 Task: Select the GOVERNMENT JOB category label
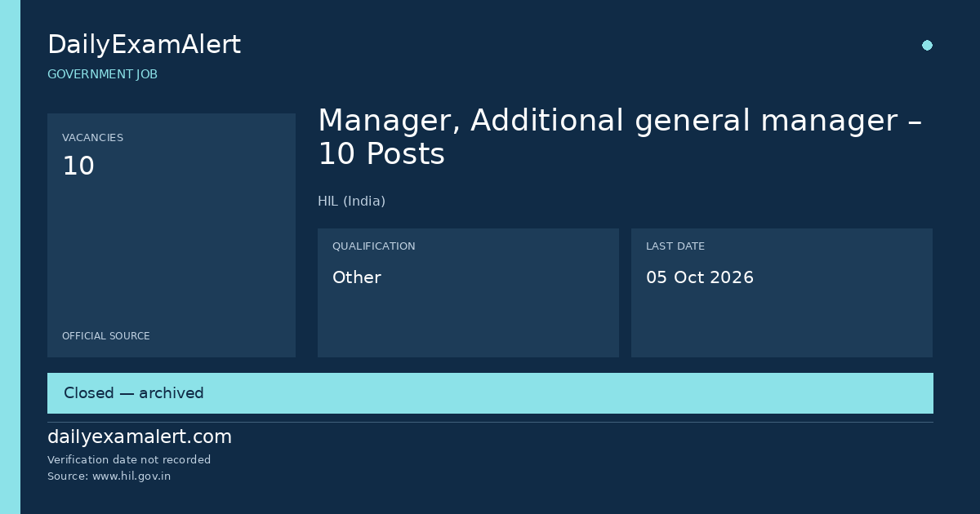102,74
